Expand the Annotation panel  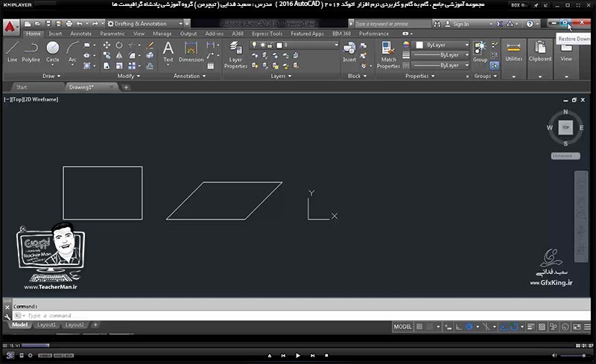(190, 76)
